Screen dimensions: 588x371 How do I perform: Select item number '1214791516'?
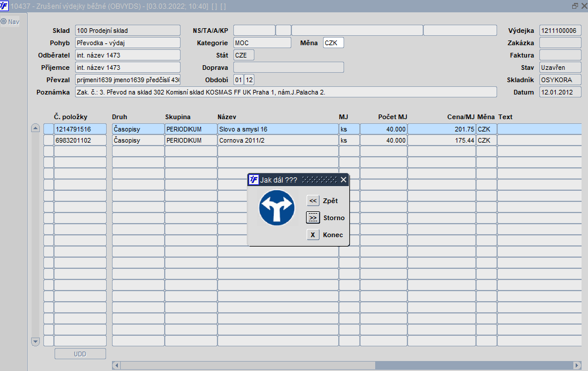[x=80, y=129]
